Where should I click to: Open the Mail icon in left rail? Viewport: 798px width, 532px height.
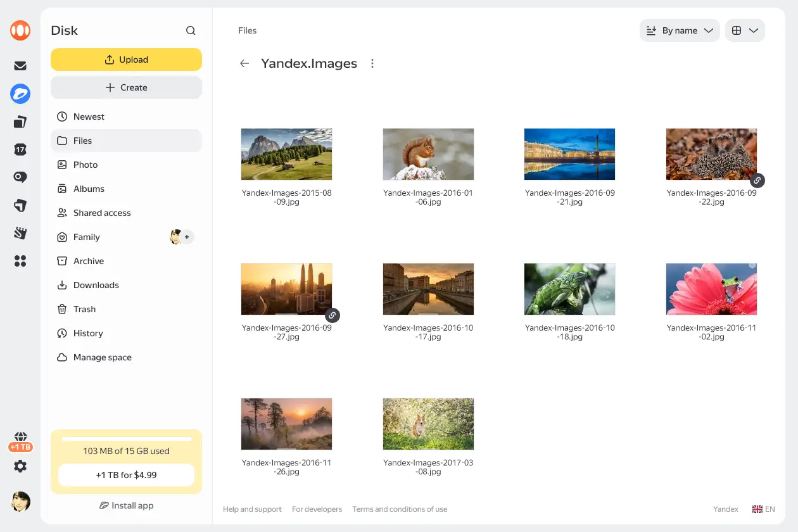(x=20, y=66)
